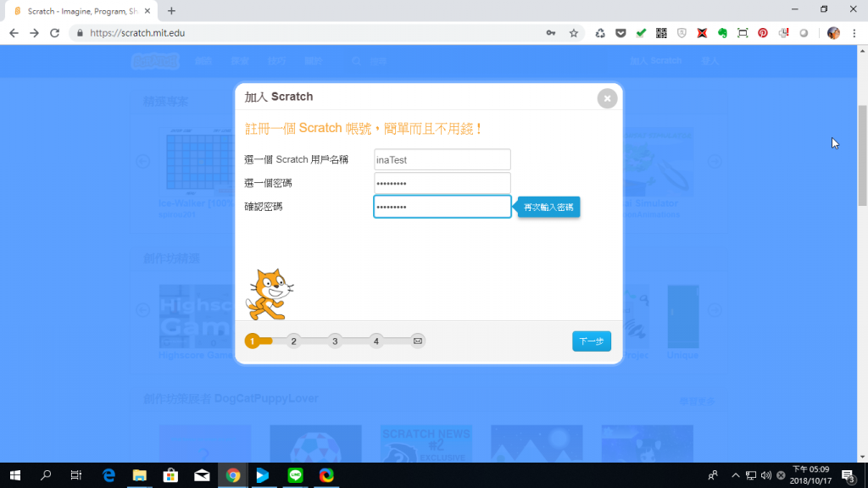Select the Scratch - Imagine, Program tab

pyautogui.click(x=82, y=11)
